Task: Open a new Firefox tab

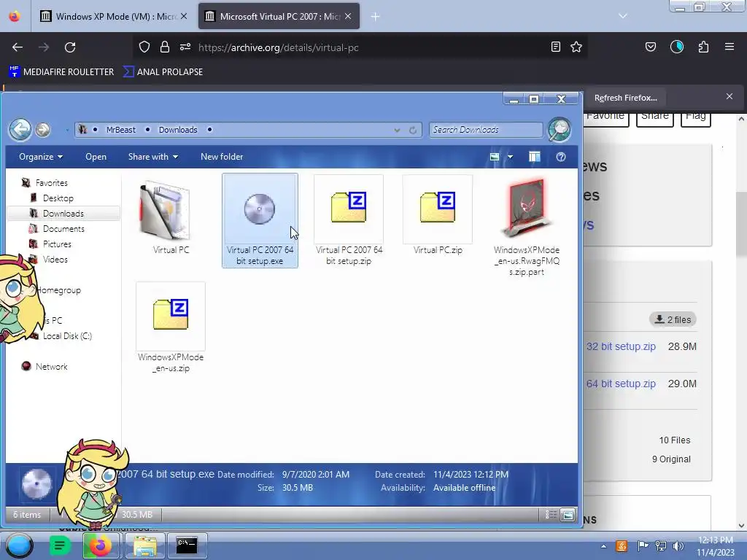Action: click(376, 17)
